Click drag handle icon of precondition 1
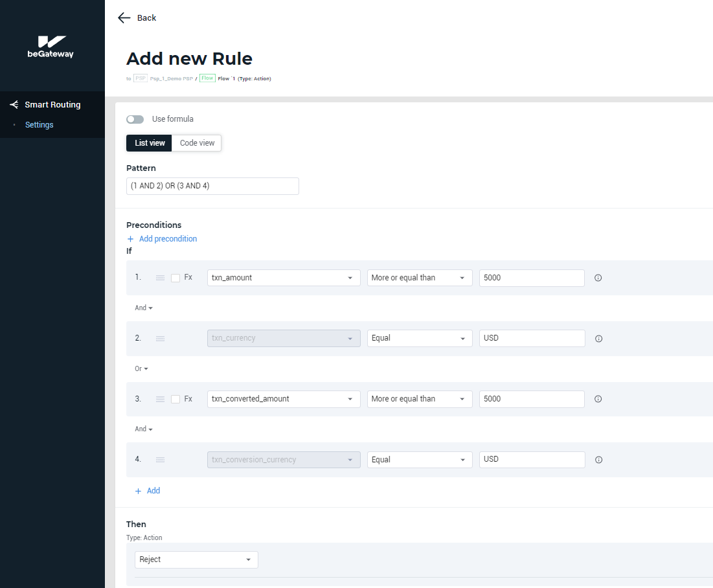713x588 pixels. tap(160, 278)
